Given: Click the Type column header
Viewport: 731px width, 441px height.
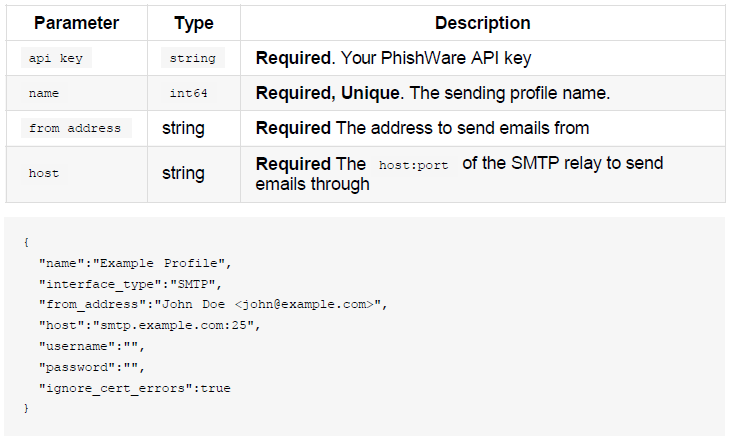Looking at the screenshot, I should click(194, 23).
